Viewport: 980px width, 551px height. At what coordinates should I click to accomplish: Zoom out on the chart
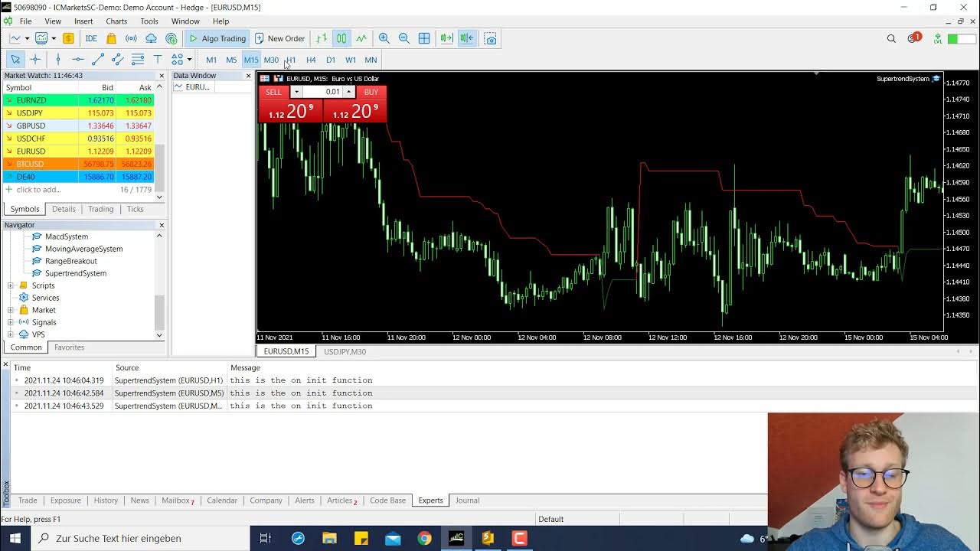pos(404,38)
